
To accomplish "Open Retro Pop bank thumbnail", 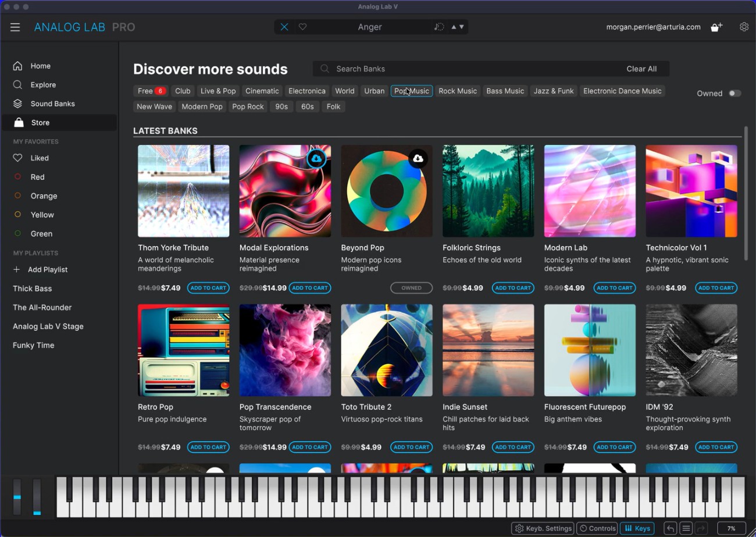I will tap(184, 350).
